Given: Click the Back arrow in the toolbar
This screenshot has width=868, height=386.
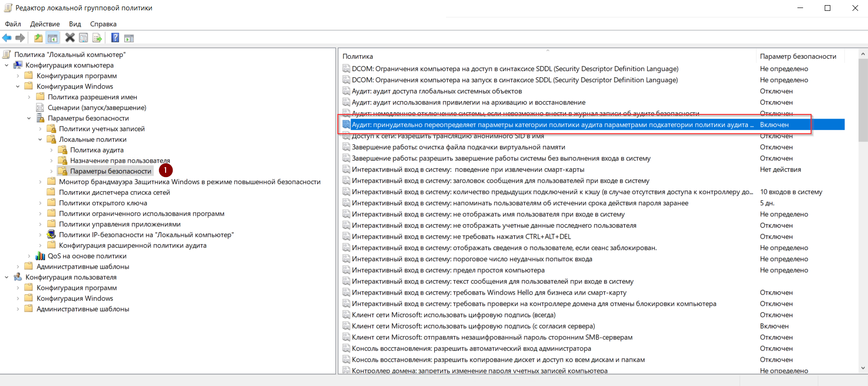Looking at the screenshot, I should 7,38.
